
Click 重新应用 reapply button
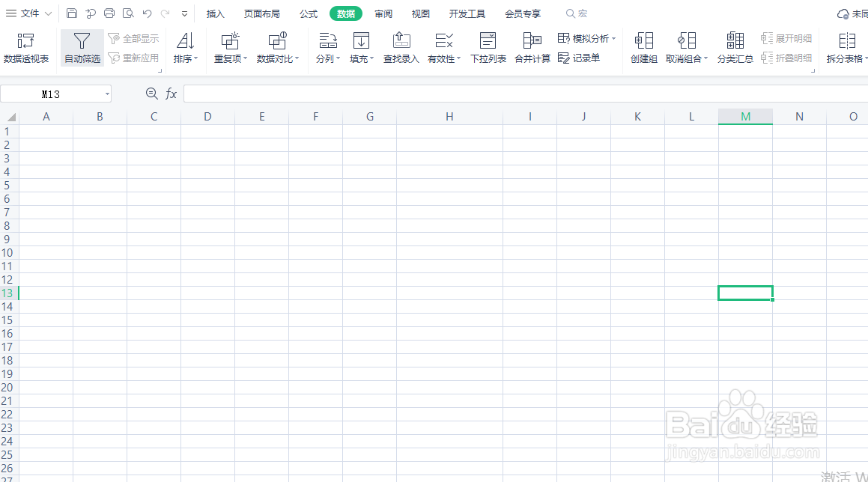pos(133,58)
